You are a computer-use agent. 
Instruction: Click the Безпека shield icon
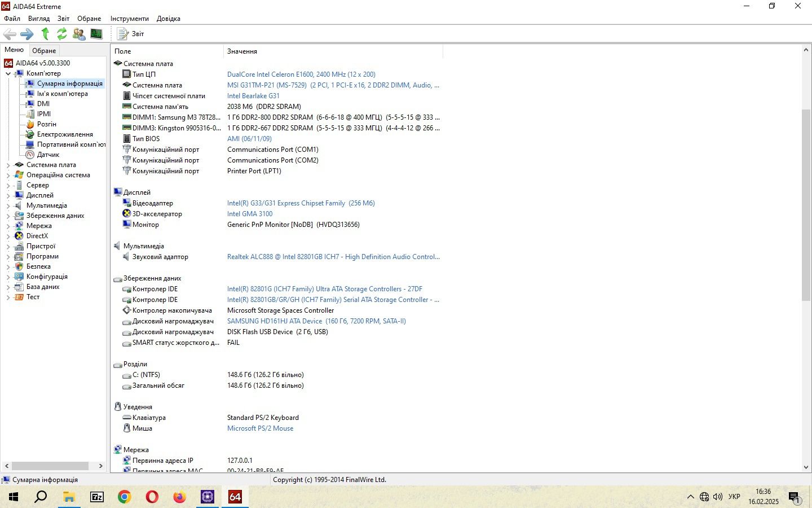[19, 266]
